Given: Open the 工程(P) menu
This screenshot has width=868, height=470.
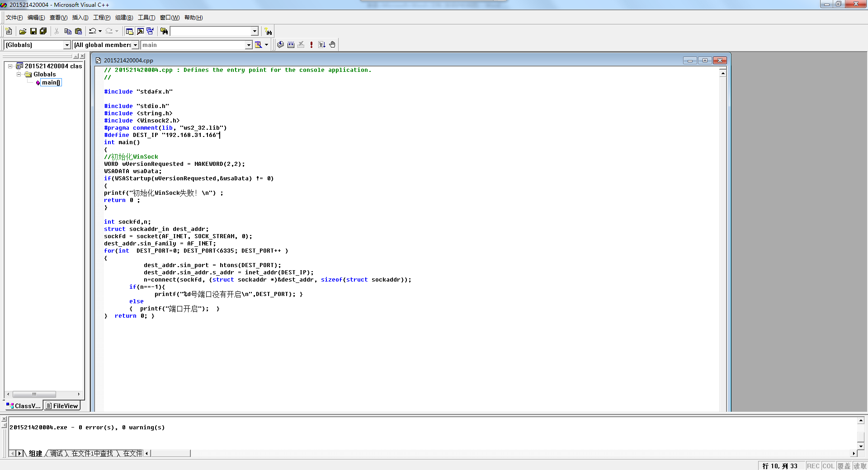Looking at the screenshot, I should click(x=102, y=18).
